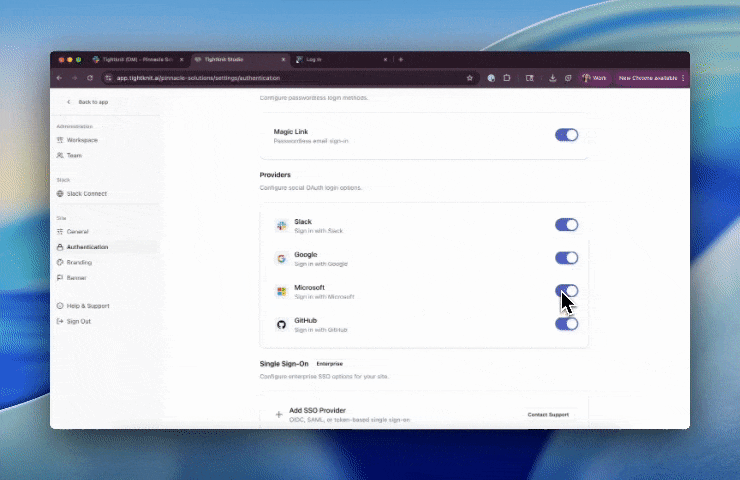Click the Add SSO Provider label

coord(317,410)
